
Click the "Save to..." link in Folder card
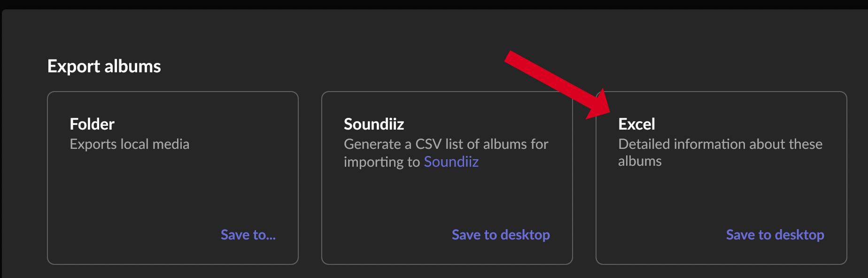coord(248,234)
